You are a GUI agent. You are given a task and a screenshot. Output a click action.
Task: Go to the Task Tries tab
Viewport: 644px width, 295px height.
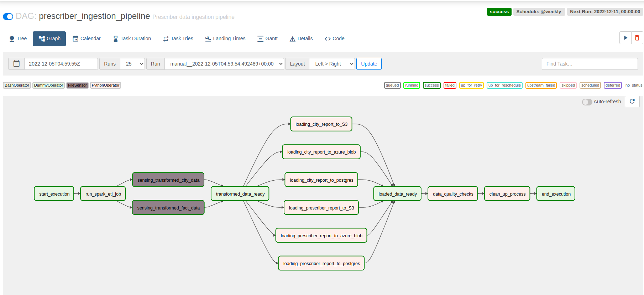click(x=178, y=38)
